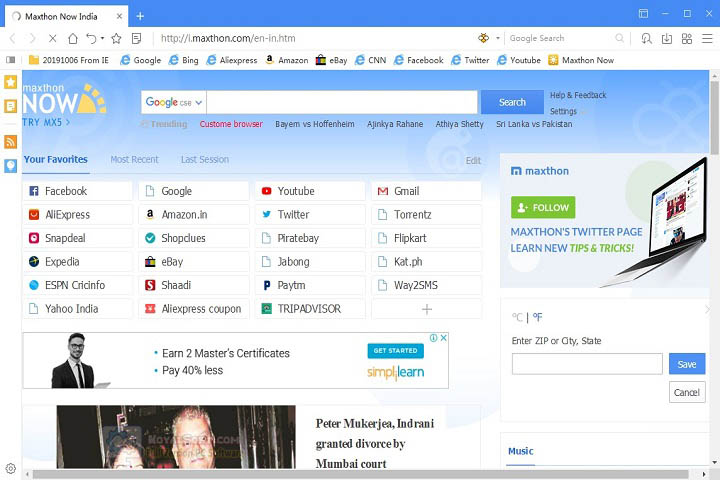Open the Help & Feedback link
720x480 pixels.
click(x=578, y=95)
